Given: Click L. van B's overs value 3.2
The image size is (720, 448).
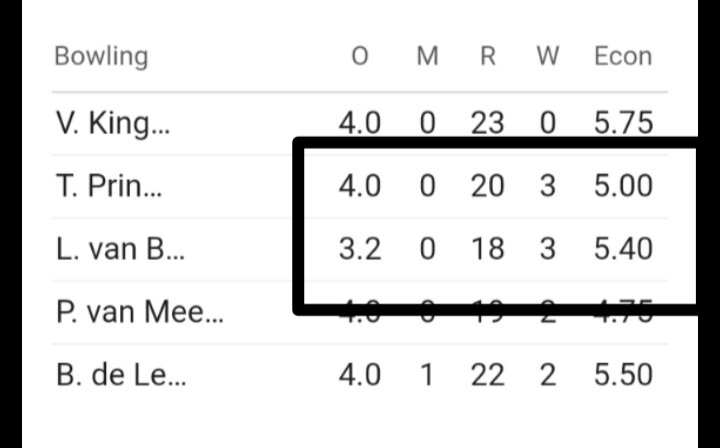Looking at the screenshot, I should point(359,249).
